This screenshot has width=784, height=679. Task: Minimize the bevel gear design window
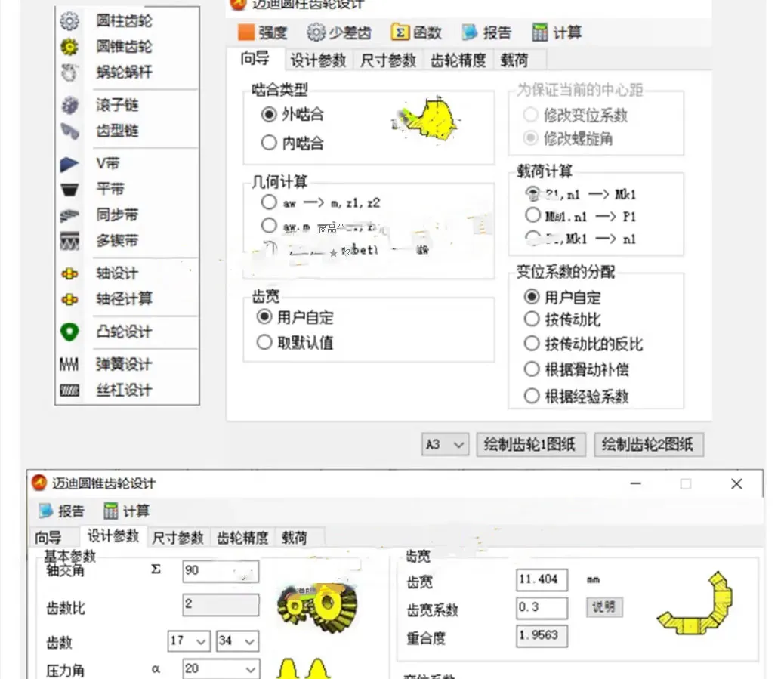click(x=635, y=483)
